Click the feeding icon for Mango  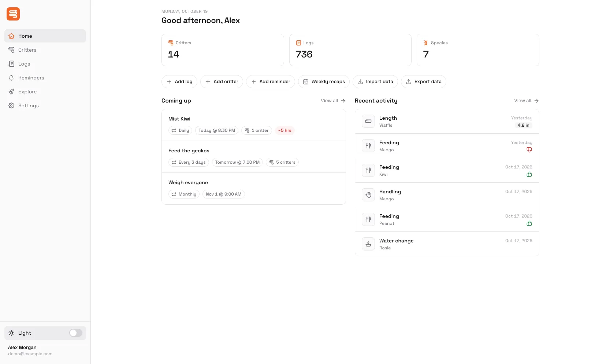pos(368,146)
